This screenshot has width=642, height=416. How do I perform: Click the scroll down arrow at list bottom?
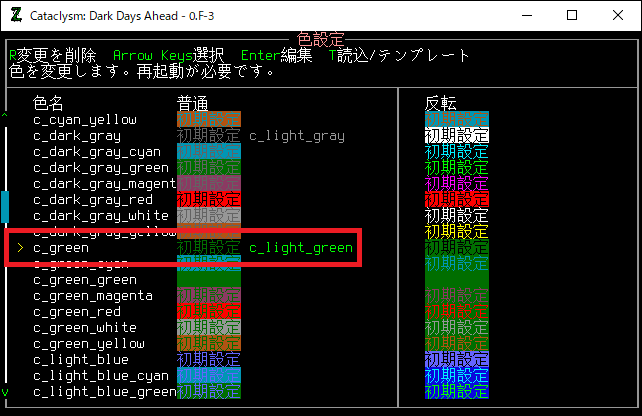5,392
